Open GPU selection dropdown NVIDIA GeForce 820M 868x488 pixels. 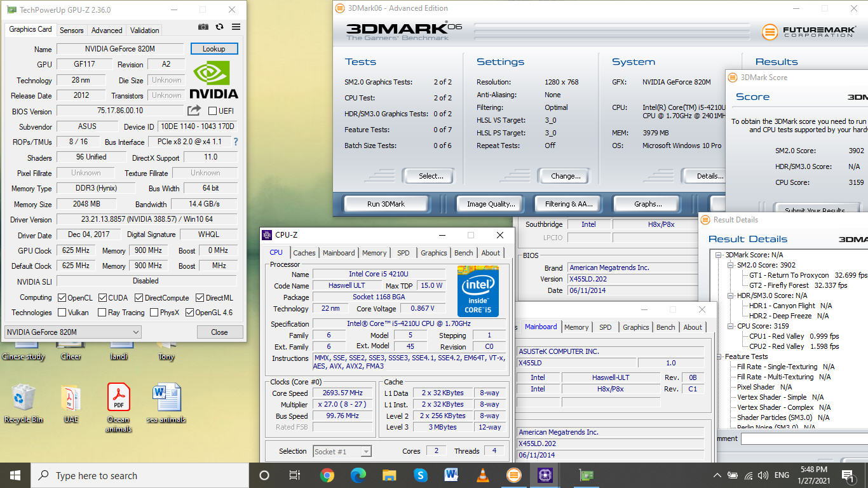pos(73,332)
